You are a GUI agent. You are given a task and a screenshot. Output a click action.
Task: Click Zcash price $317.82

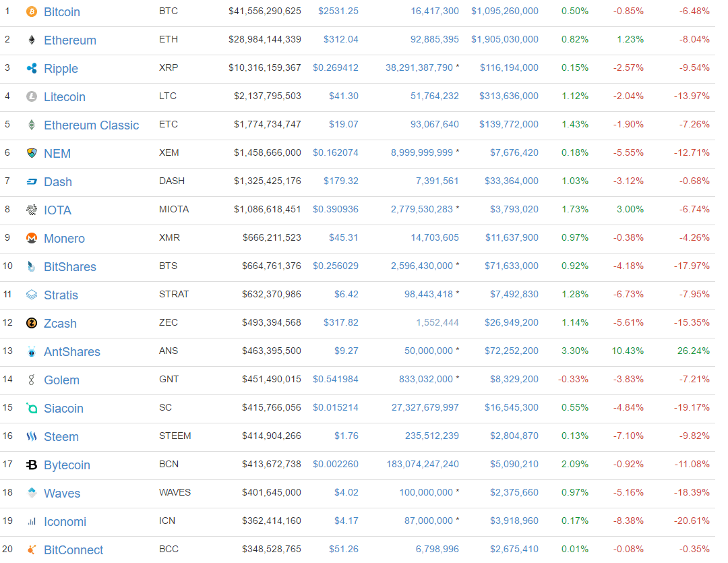pos(341,323)
